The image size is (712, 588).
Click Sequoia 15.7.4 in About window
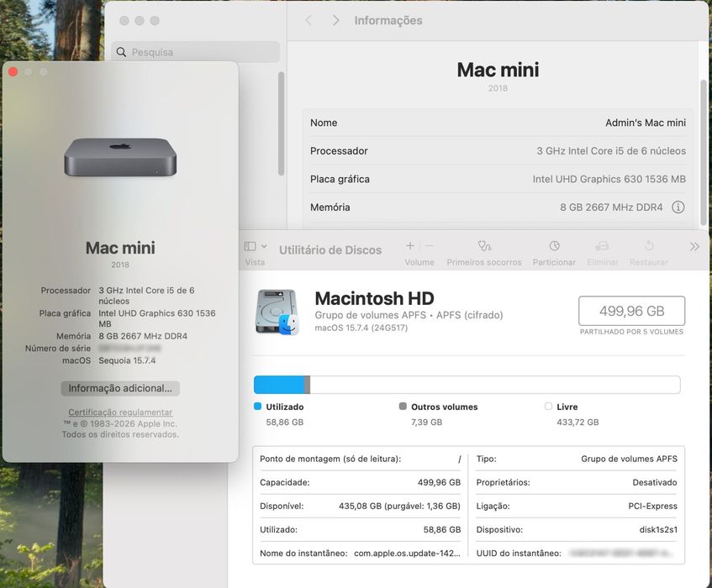(127, 360)
